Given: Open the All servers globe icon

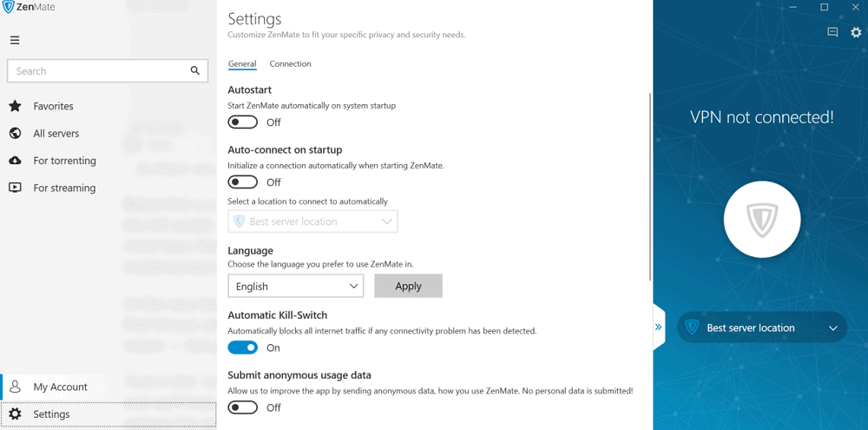Looking at the screenshot, I should click(16, 133).
